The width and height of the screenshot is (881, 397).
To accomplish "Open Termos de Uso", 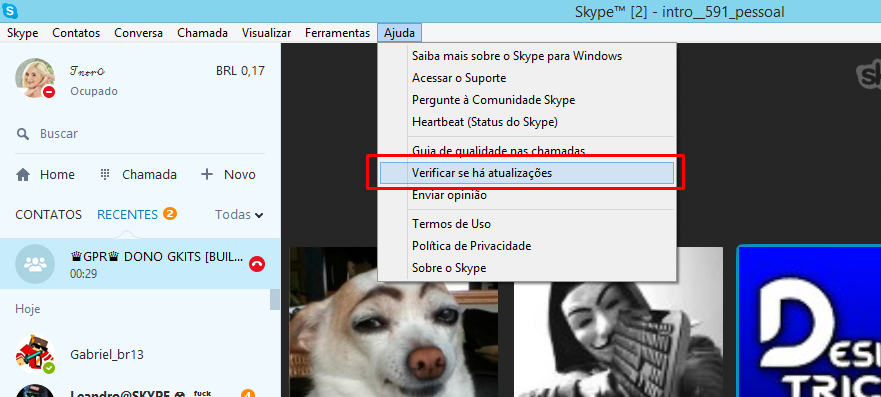I will [x=451, y=223].
